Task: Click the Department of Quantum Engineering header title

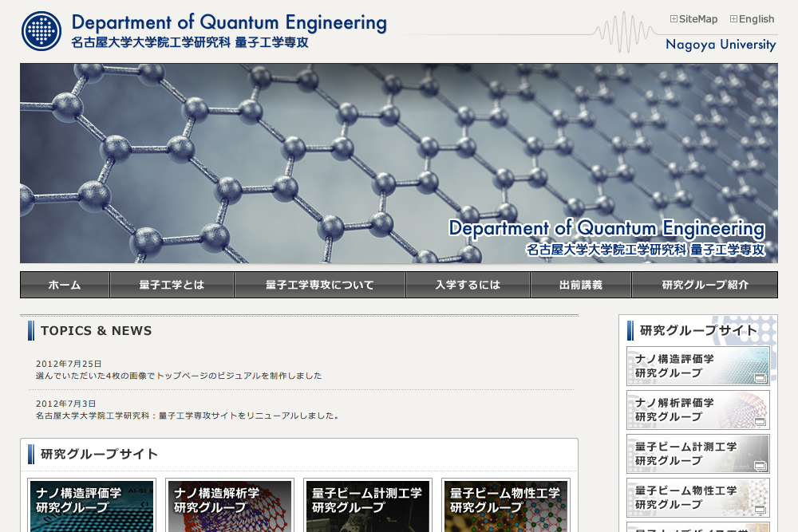Action: tap(229, 23)
